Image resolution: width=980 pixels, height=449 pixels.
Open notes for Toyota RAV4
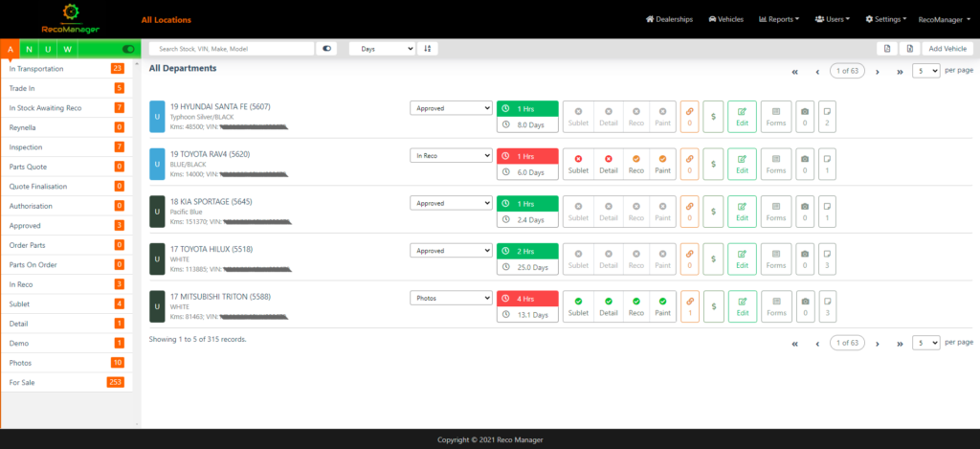point(827,165)
